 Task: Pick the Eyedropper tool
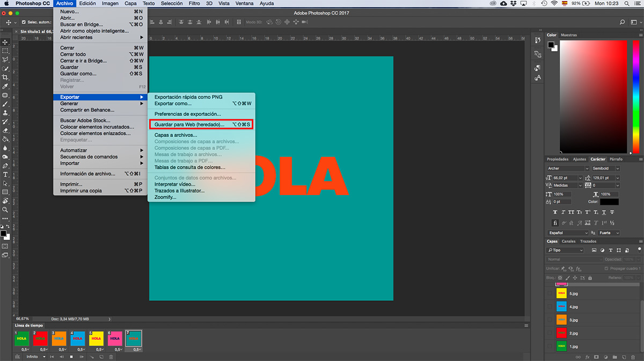(x=5, y=86)
